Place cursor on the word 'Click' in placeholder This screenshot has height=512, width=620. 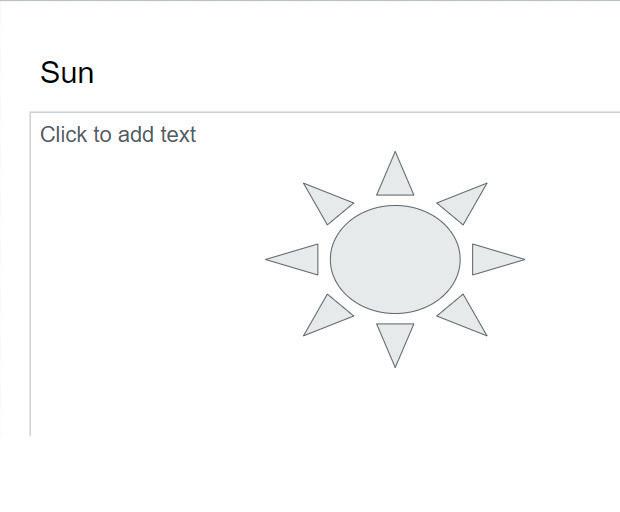click(63, 134)
